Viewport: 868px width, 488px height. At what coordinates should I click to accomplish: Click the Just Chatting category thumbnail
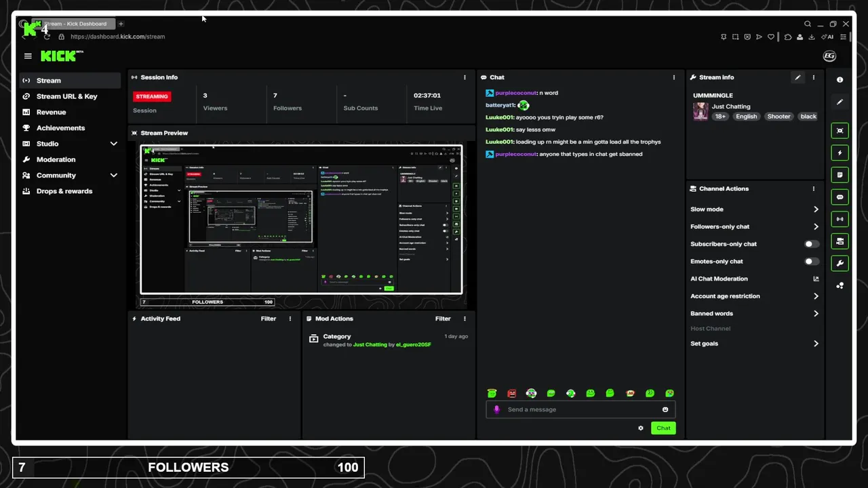701,112
